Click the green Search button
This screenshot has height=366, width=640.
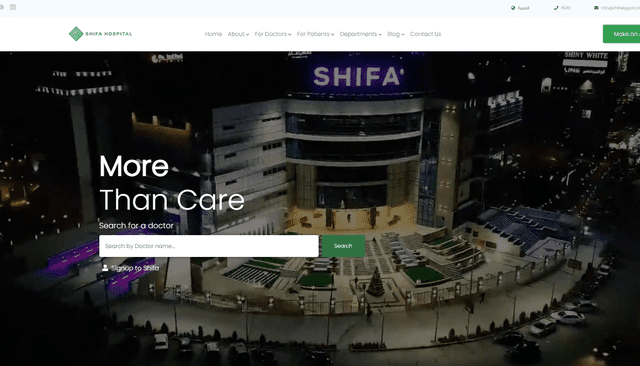pyautogui.click(x=343, y=246)
